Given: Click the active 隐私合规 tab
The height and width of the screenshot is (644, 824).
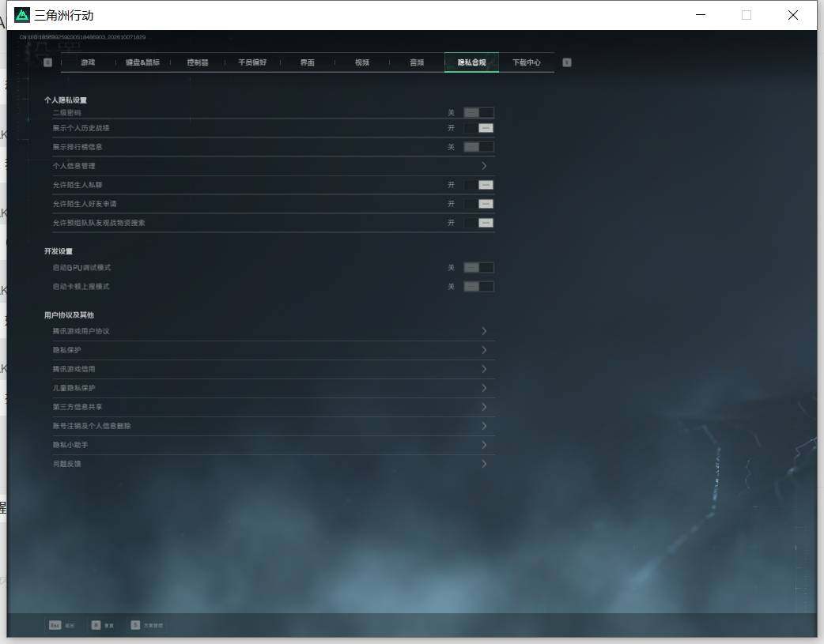Looking at the screenshot, I should click(471, 62).
